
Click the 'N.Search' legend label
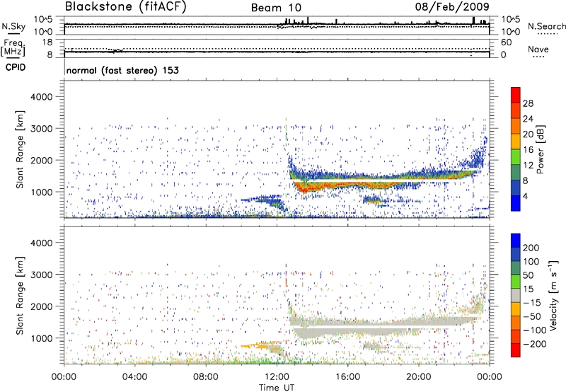(546, 26)
